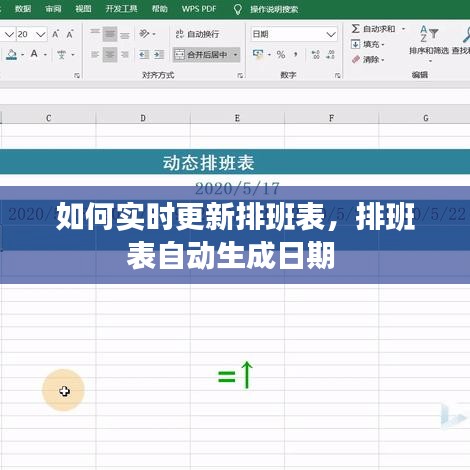The width and height of the screenshot is (470, 470).
Task: Open the font group dialog launcher
Action: click(77, 76)
